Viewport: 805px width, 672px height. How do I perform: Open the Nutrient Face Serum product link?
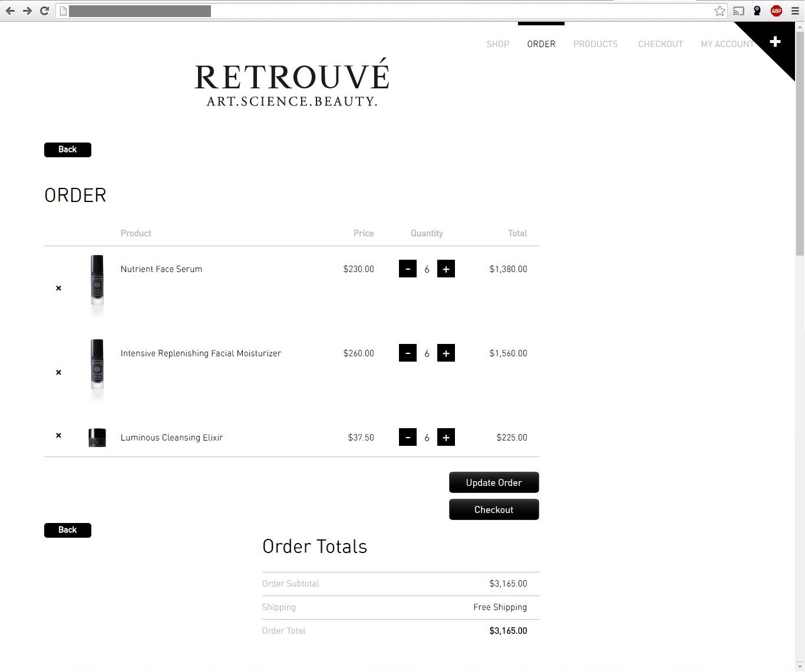[x=161, y=269]
